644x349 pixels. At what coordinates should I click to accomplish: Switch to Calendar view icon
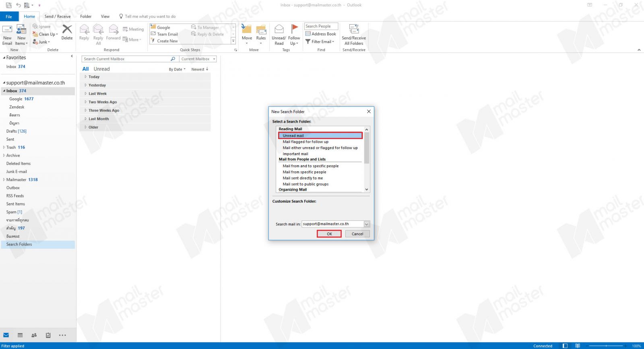[x=20, y=335]
